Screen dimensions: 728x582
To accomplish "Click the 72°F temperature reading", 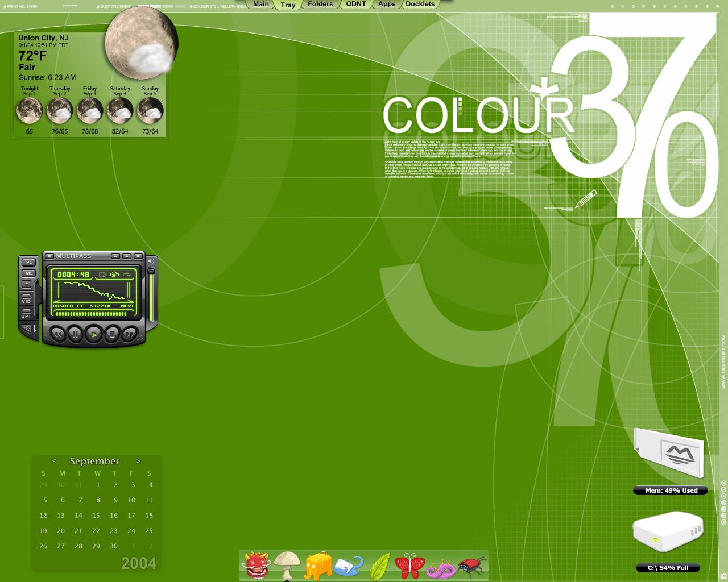I will tap(32, 56).
